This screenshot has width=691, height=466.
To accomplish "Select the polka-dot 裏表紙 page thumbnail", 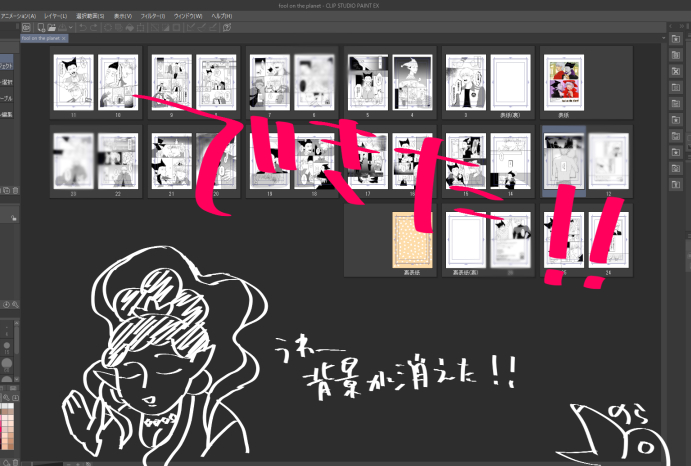I will point(412,240).
